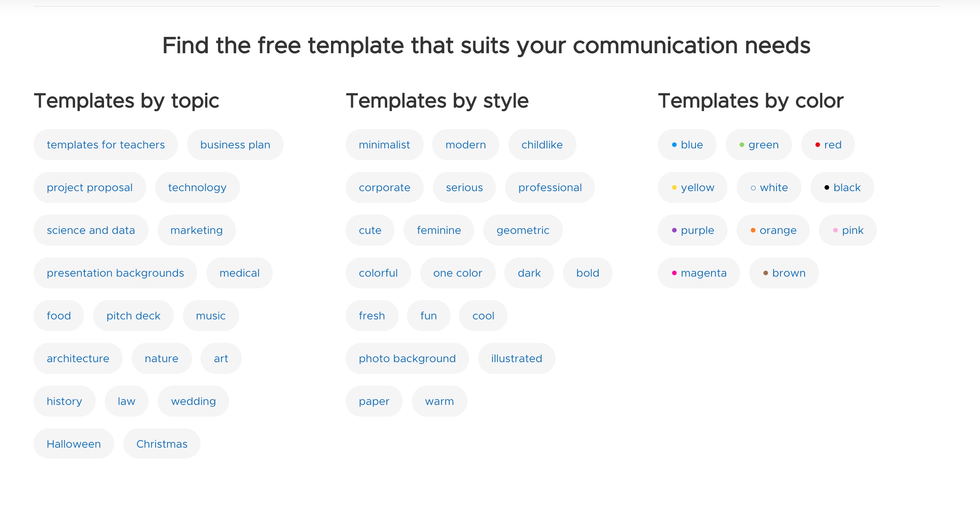Select the black color template tag

coord(842,188)
